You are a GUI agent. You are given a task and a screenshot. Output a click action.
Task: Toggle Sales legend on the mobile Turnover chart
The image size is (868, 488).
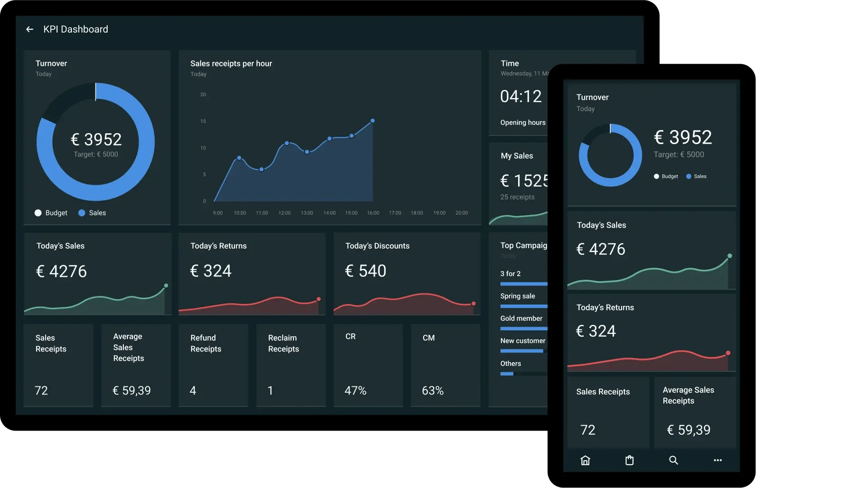click(x=696, y=176)
